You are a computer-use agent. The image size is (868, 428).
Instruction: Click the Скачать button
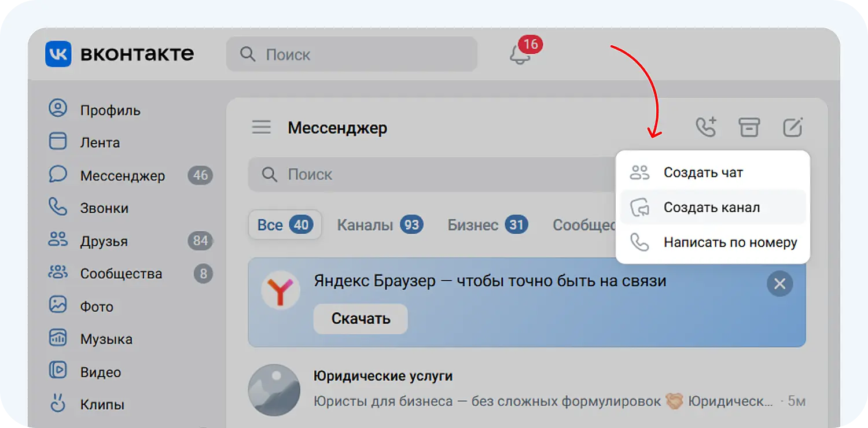tap(361, 319)
